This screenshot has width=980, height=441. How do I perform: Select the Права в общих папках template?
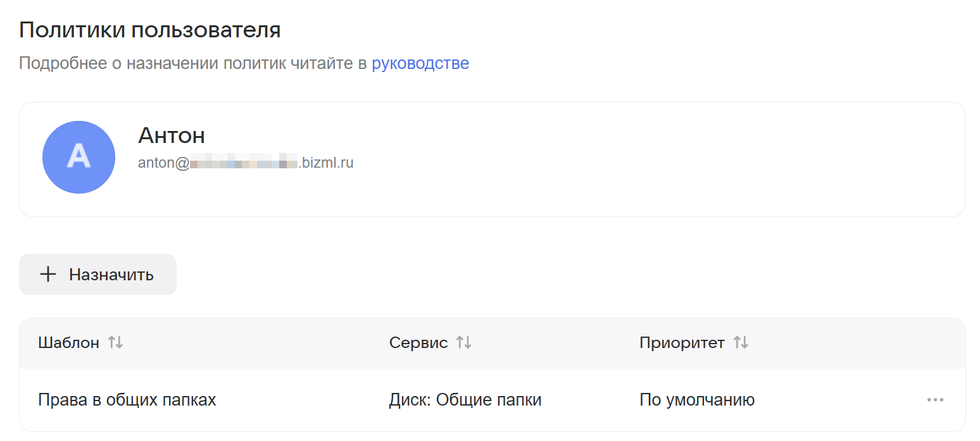pyautogui.click(x=127, y=400)
